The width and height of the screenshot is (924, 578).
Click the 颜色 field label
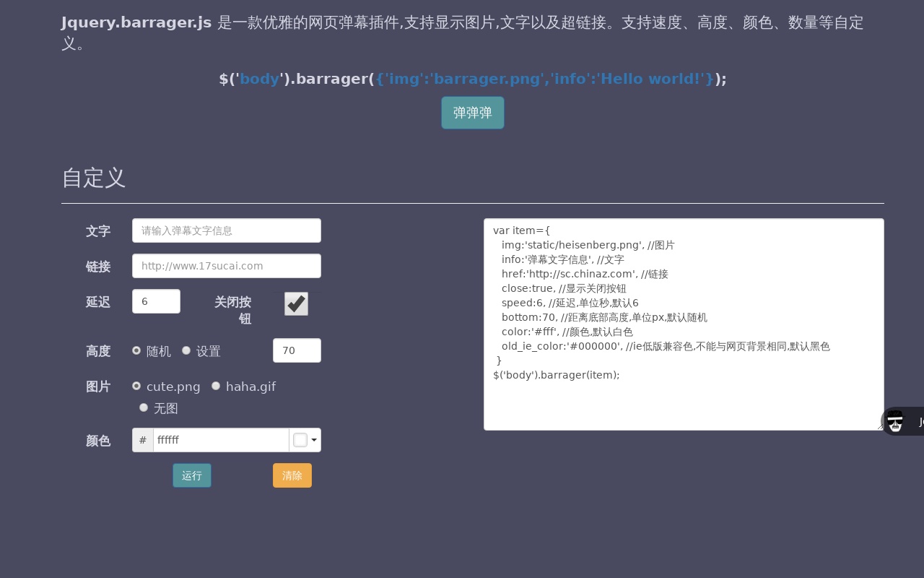tap(98, 441)
